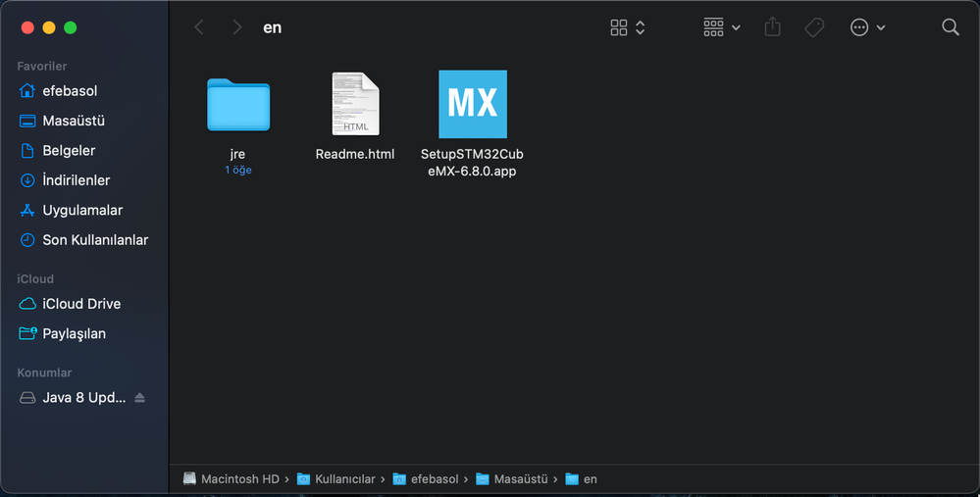Click efebasol in path bar
Image resolution: width=980 pixels, height=497 pixels.
coord(426,479)
